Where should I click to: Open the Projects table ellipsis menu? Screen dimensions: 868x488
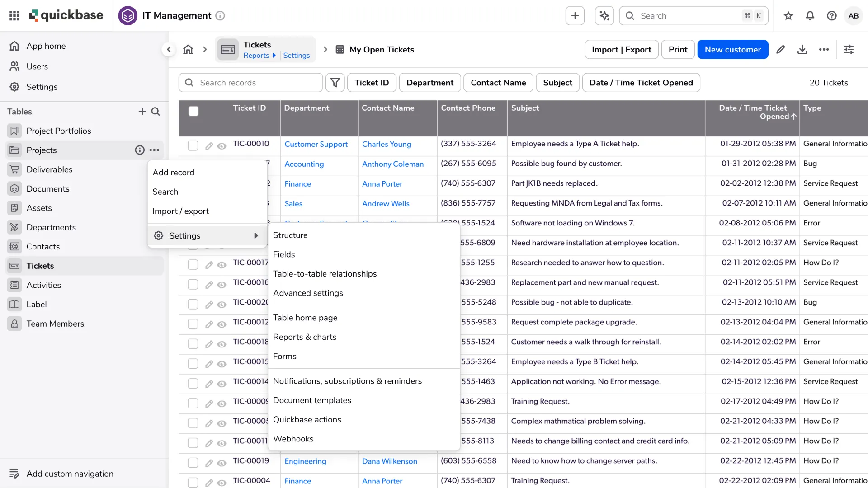click(154, 150)
